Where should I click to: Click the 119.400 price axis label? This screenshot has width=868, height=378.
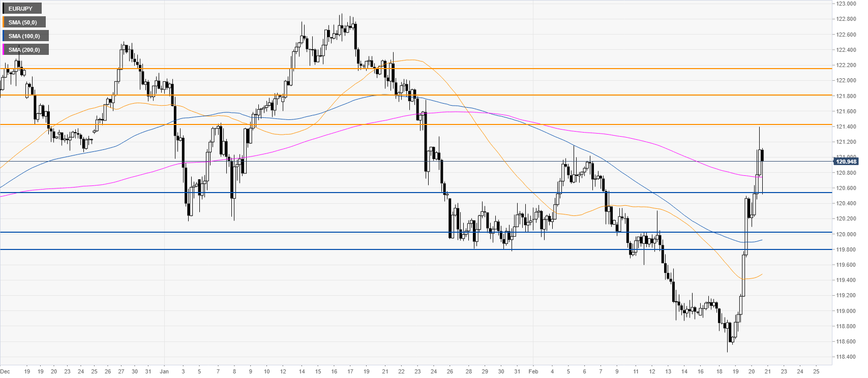tap(847, 280)
